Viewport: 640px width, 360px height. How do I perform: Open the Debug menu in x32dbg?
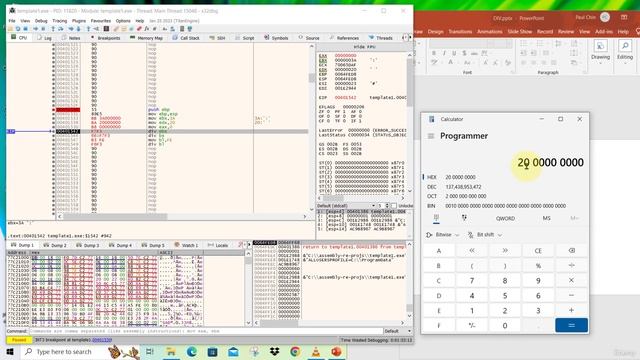click(x=41, y=21)
